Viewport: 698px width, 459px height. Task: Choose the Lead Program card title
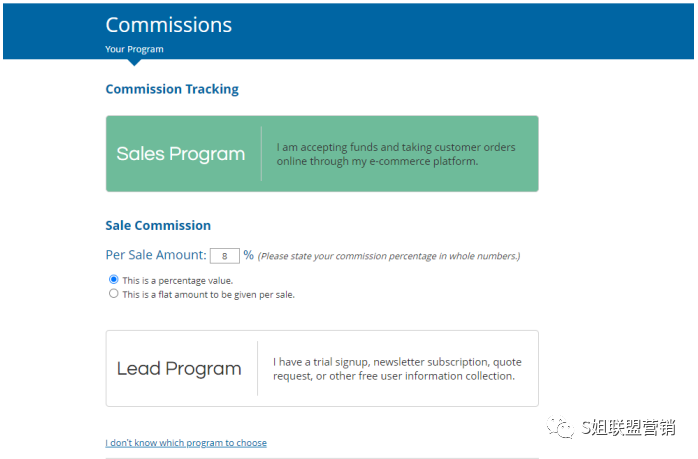[179, 368]
